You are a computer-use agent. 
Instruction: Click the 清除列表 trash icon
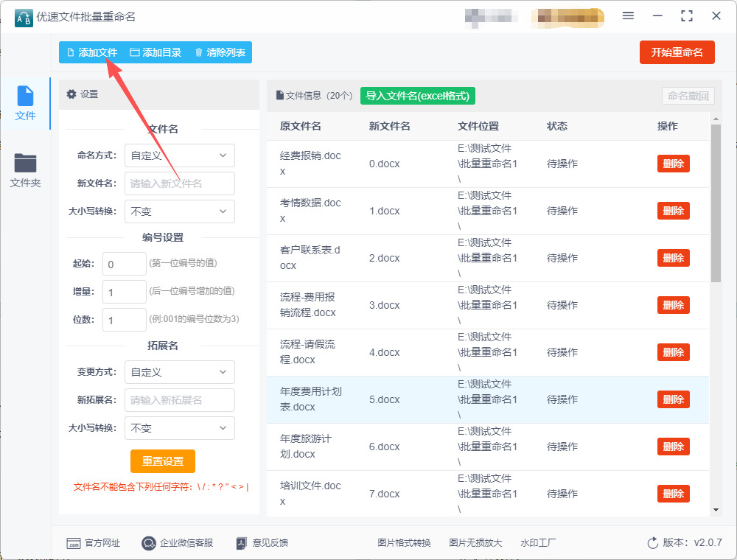pyautogui.click(x=199, y=52)
